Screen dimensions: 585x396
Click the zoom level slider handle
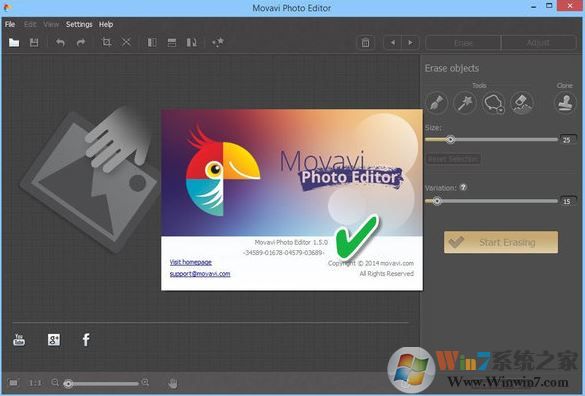pyautogui.click(x=68, y=383)
